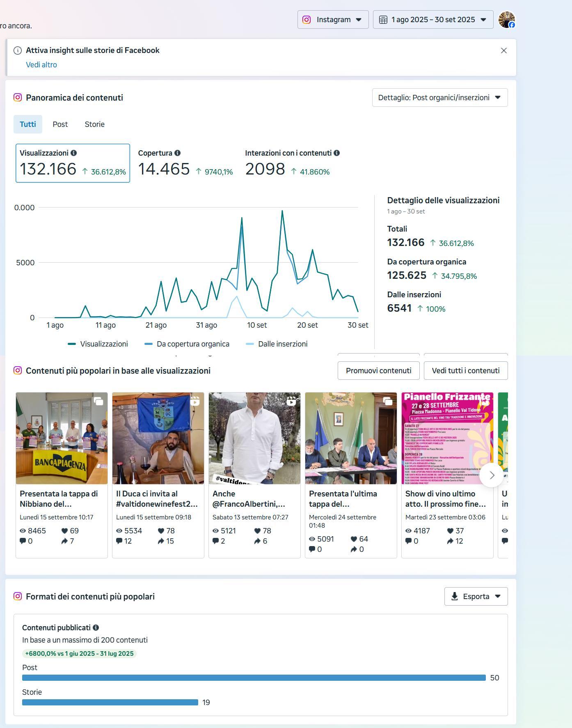This screenshot has width=572, height=728.
Task: Toggle the Da copertura organica legend series
Action: pyautogui.click(x=187, y=344)
